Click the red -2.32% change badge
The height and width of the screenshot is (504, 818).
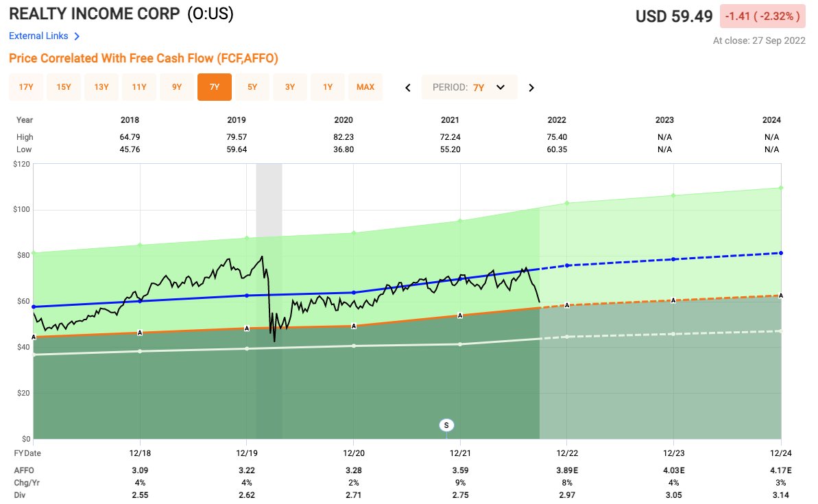761,15
